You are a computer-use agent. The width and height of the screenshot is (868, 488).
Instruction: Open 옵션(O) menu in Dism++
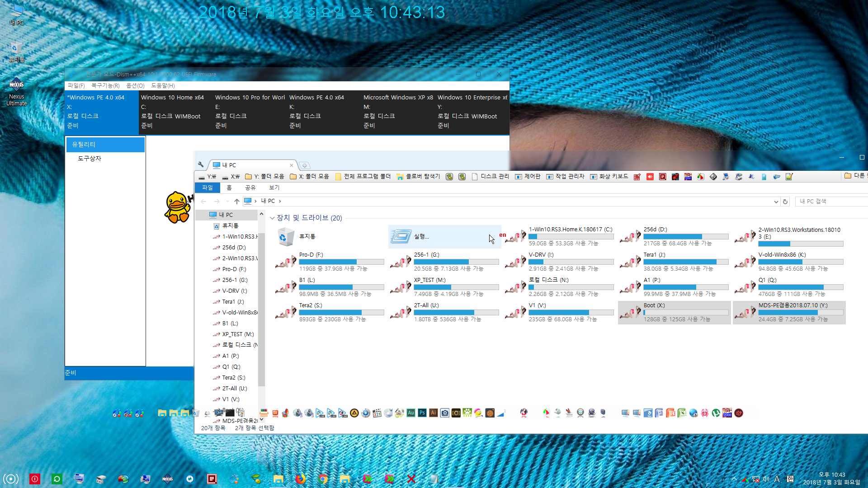[135, 85]
